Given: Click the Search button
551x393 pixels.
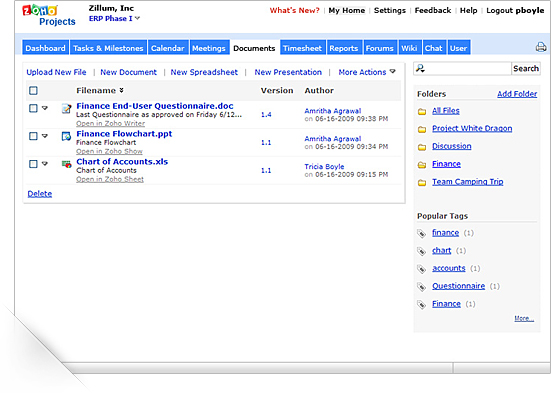Looking at the screenshot, I should pos(526,69).
